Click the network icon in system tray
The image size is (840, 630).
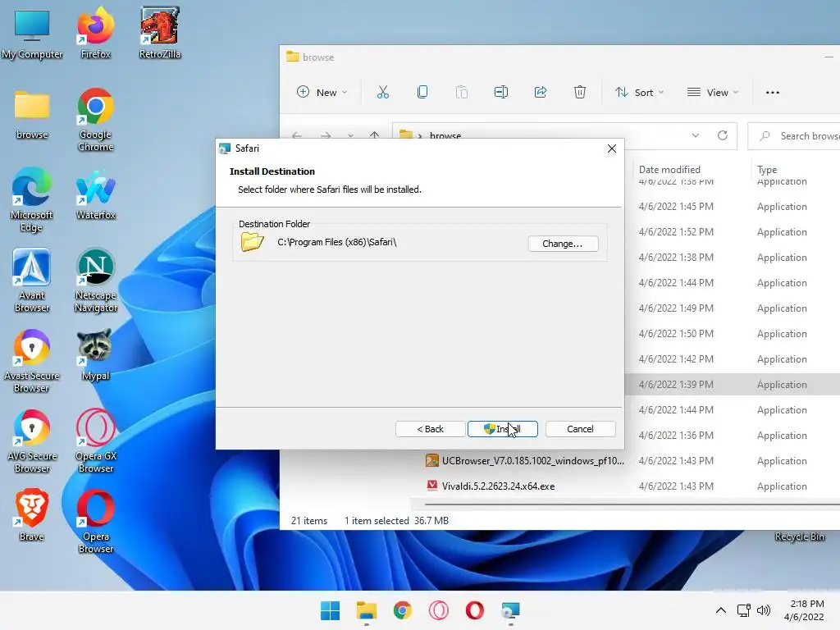743,610
